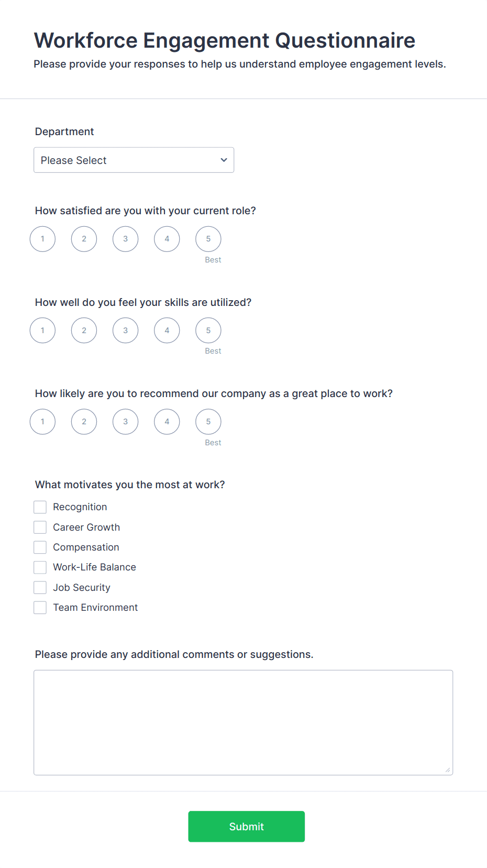Click the additional comments text area
Screen dimensions: 487x868
pos(243,722)
